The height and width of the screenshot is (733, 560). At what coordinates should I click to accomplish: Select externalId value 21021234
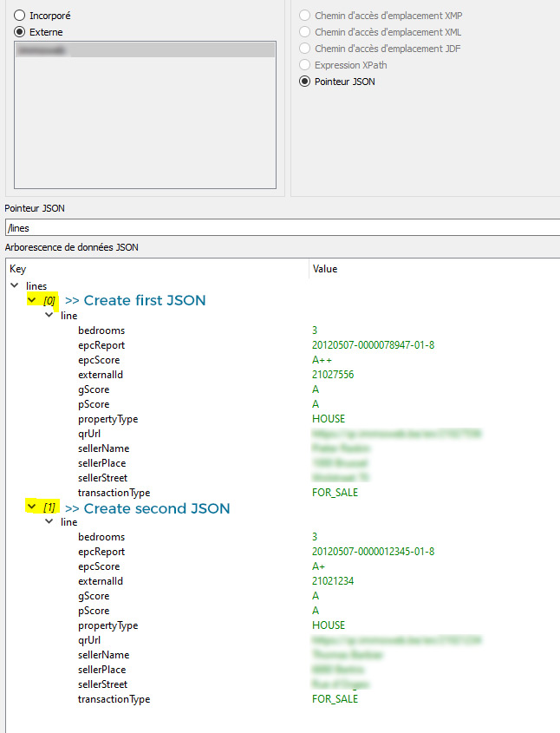pos(333,581)
